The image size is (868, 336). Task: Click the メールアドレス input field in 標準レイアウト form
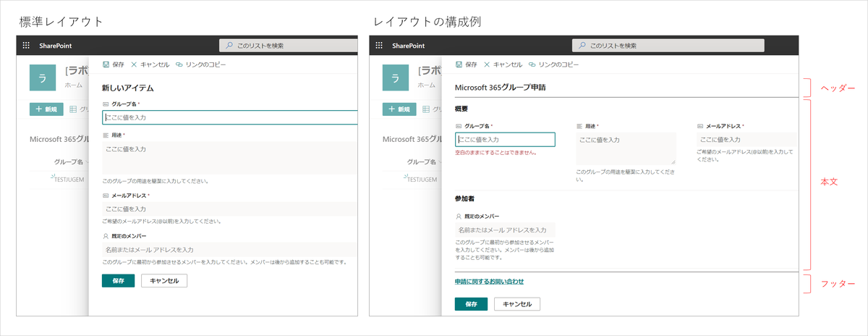(x=230, y=209)
